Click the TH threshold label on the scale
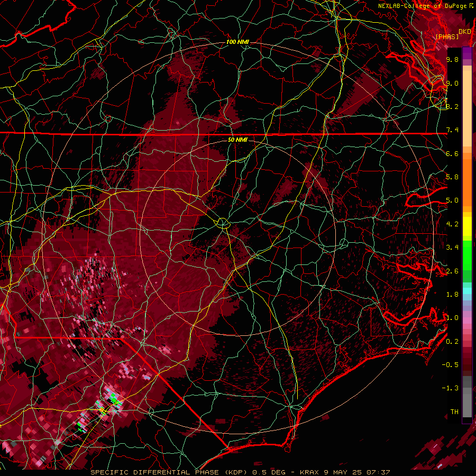The width and height of the screenshot is (476, 476). point(454,411)
